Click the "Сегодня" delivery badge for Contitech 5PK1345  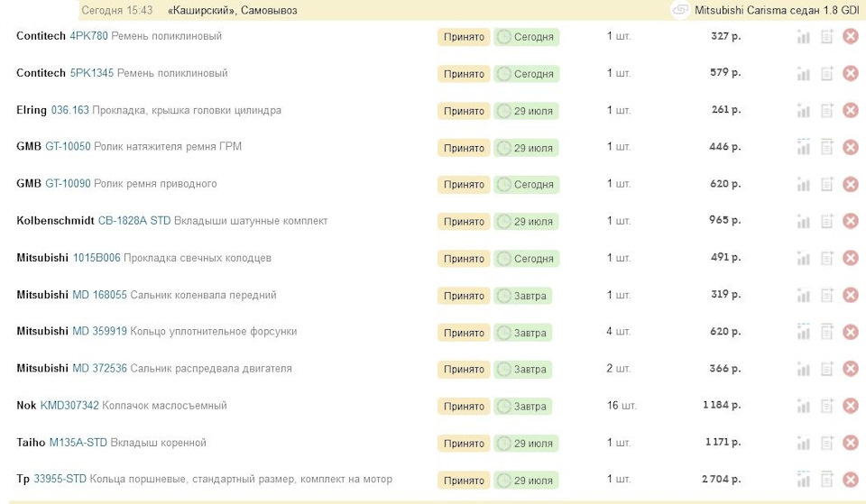(526, 74)
